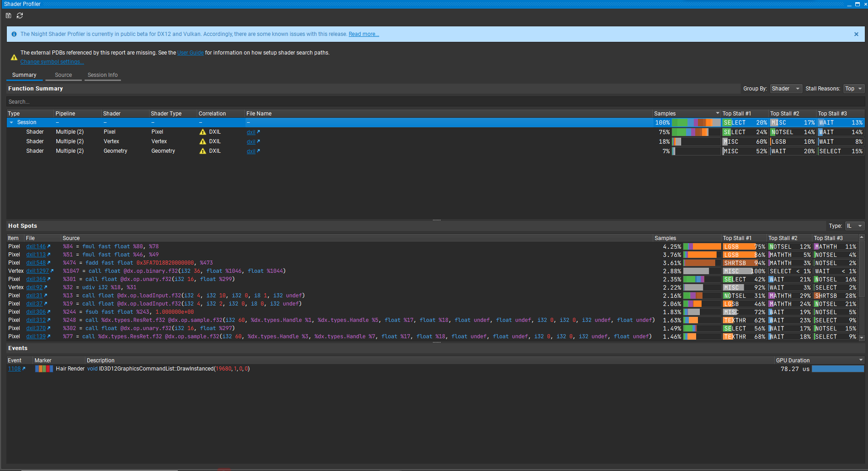Click the info icon in beta banner

click(x=14, y=34)
